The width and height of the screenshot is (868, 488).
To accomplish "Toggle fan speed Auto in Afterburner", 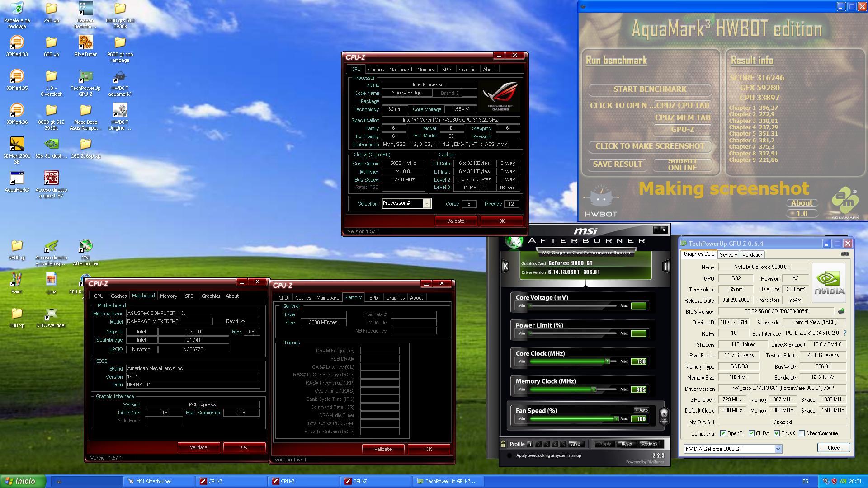I will coord(642,410).
